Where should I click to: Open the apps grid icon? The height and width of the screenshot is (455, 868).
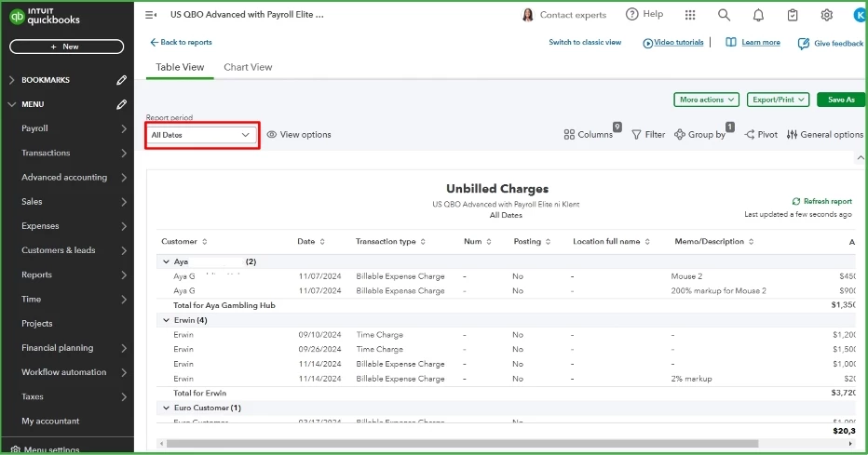(690, 15)
